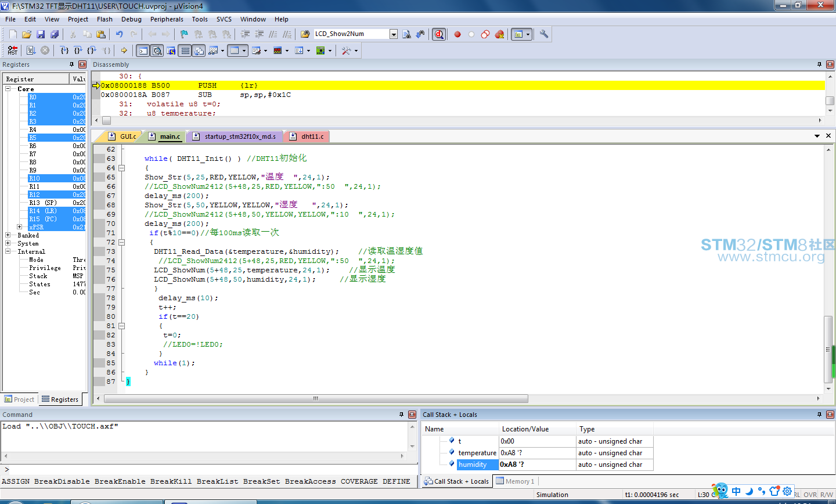Run the program from the debug toolbar
This screenshot has width=836, height=504.
pos(31,51)
